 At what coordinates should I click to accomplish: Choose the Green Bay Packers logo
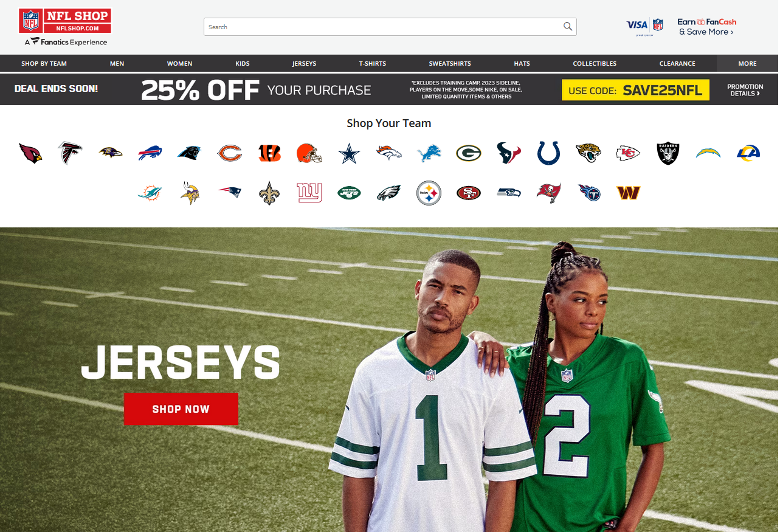point(469,153)
